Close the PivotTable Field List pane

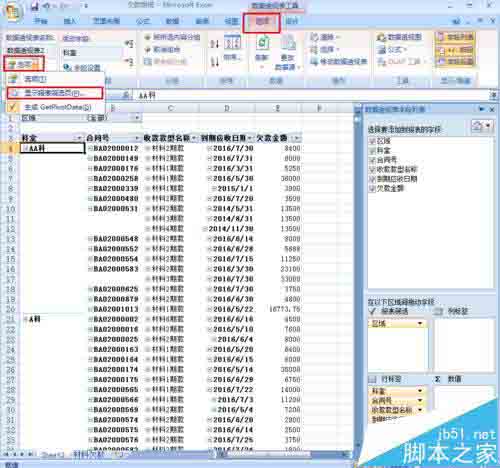(x=492, y=109)
